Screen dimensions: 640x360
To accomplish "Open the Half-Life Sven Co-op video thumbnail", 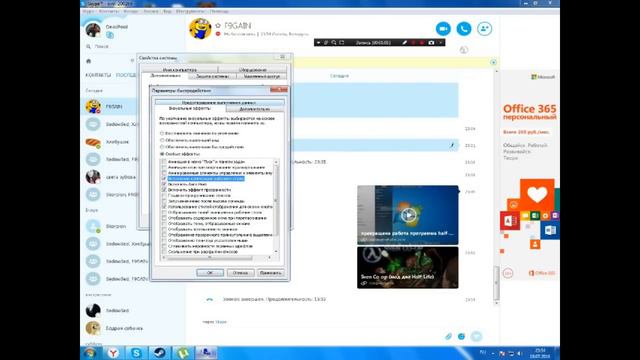I will coord(408,267).
